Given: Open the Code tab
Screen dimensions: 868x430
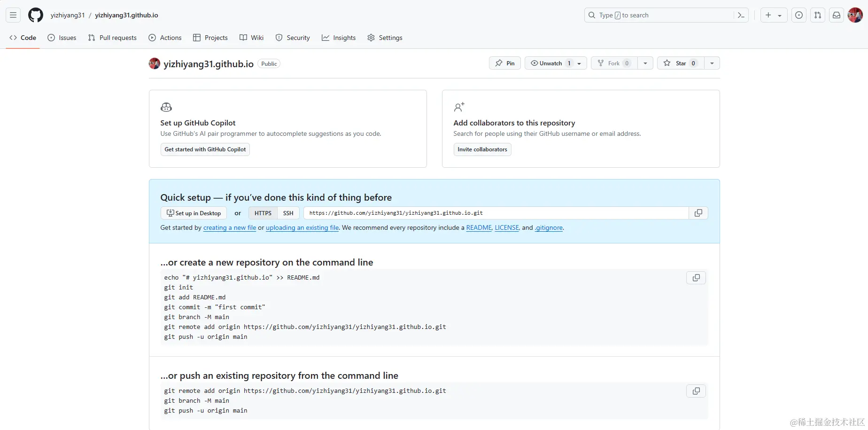Looking at the screenshot, I should click(23, 38).
